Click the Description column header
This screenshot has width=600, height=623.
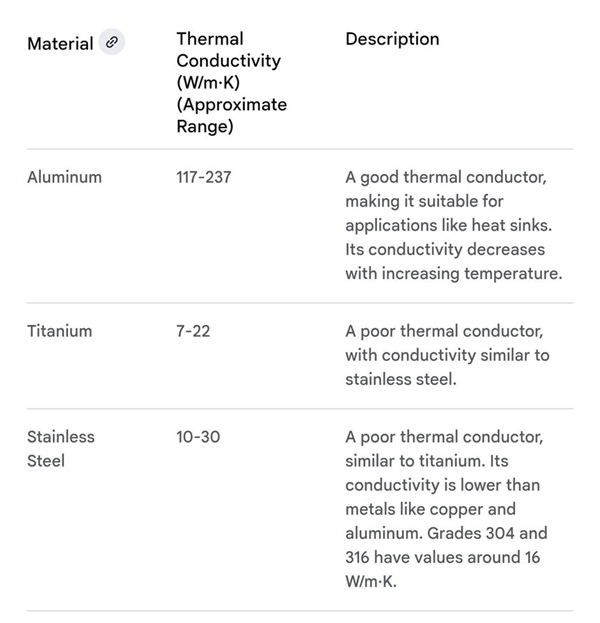[x=392, y=39]
